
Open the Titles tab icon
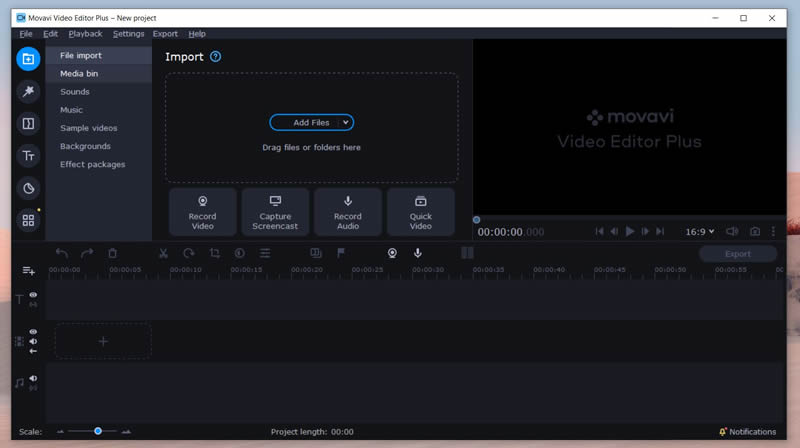(28, 156)
